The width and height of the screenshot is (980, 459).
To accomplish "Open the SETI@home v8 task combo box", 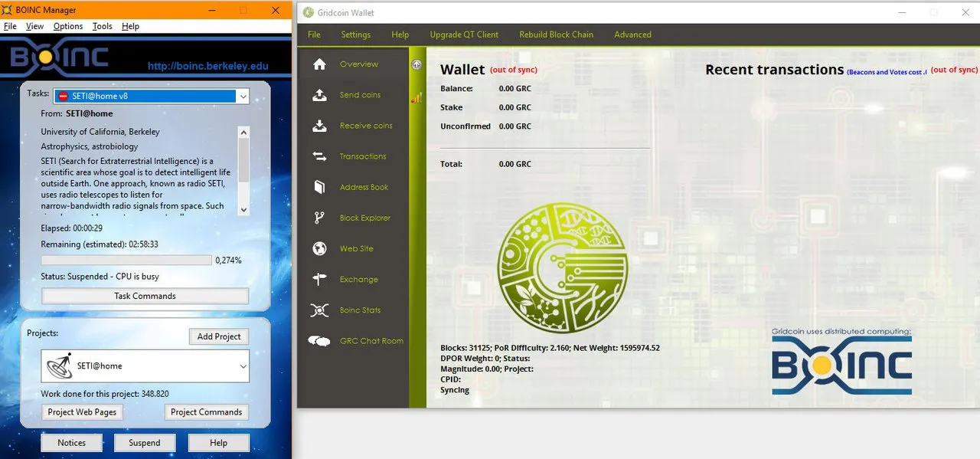I will (x=152, y=97).
